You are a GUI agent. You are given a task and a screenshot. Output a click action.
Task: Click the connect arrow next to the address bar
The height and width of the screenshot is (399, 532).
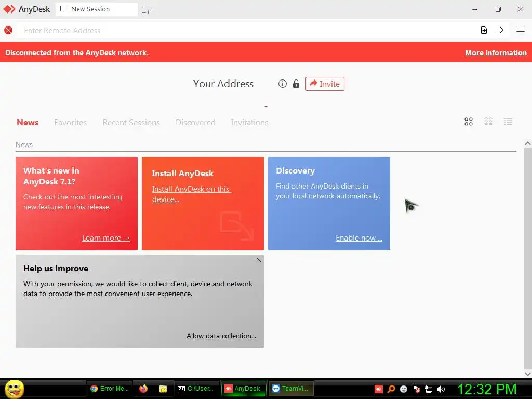pos(500,30)
